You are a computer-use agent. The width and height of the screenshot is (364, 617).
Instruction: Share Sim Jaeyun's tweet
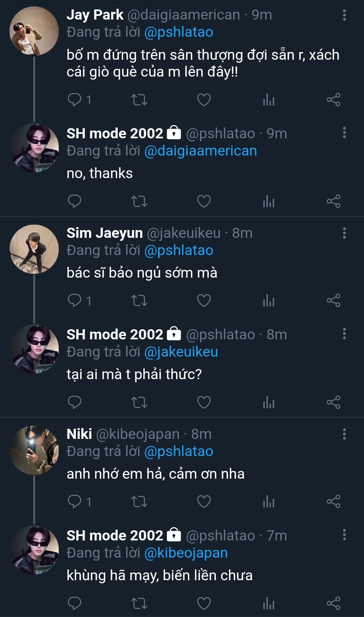click(x=333, y=301)
